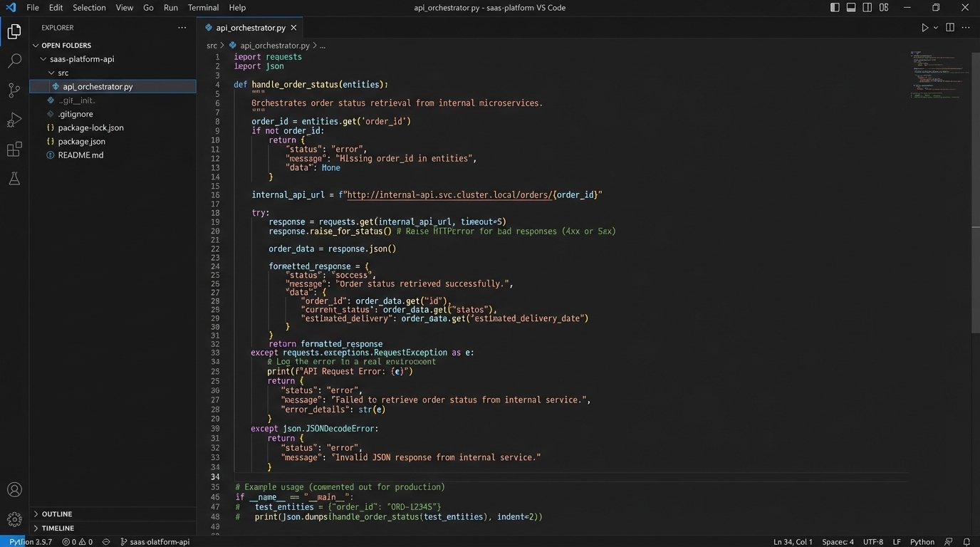The image size is (980, 547).
Task: Open the Terminal menu
Action: [x=203, y=8]
